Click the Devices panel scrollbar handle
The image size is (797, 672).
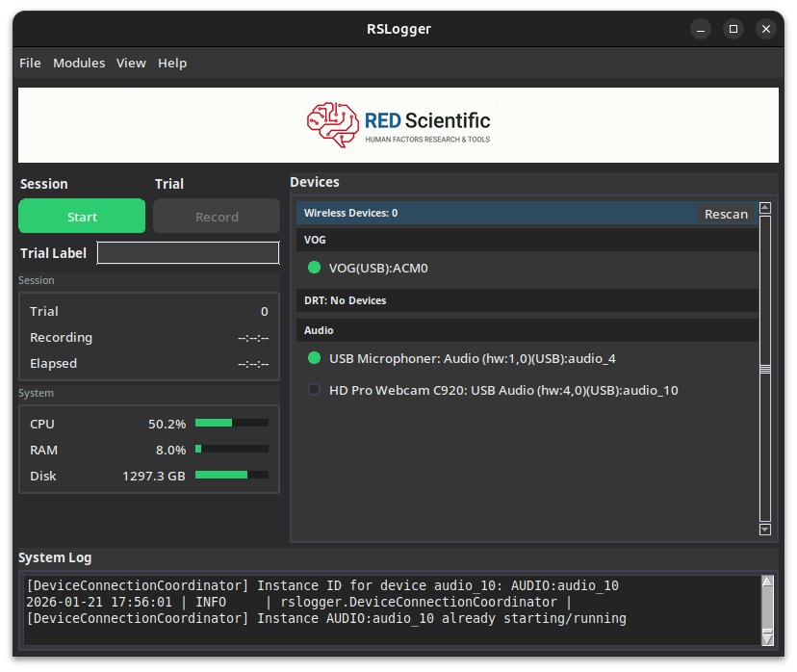click(x=765, y=369)
